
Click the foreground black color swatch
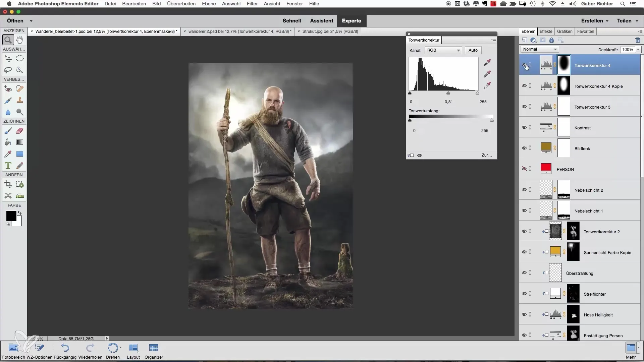point(11,216)
